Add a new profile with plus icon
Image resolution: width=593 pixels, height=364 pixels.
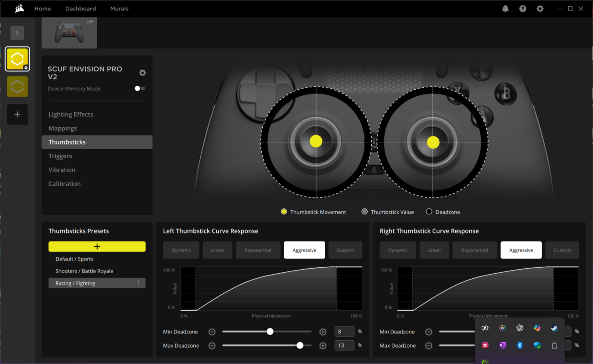pyautogui.click(x=17, y=114)
